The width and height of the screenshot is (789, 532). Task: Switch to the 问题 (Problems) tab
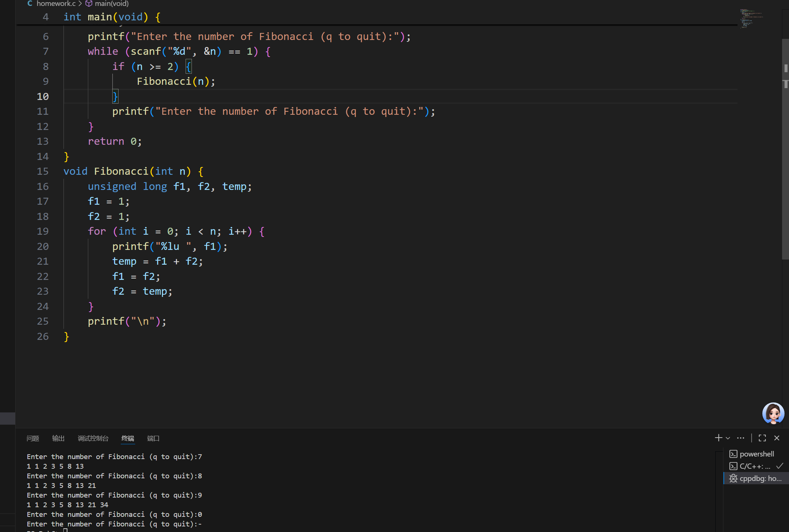click(33, 438)
